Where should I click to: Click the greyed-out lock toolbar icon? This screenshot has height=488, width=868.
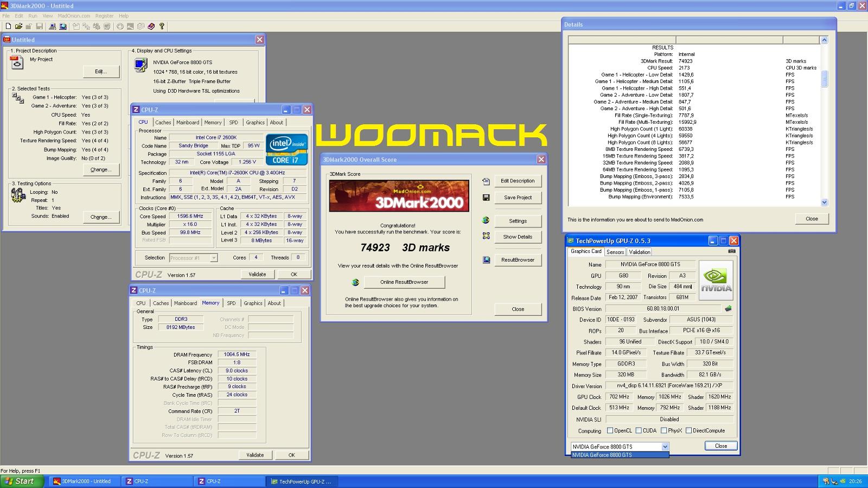(x=29, y=26)
